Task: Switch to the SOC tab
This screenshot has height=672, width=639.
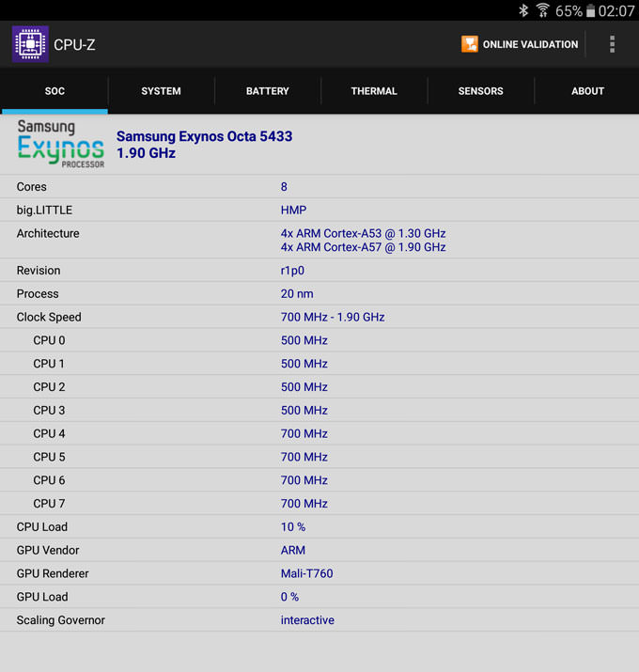Action: [55, 91]
